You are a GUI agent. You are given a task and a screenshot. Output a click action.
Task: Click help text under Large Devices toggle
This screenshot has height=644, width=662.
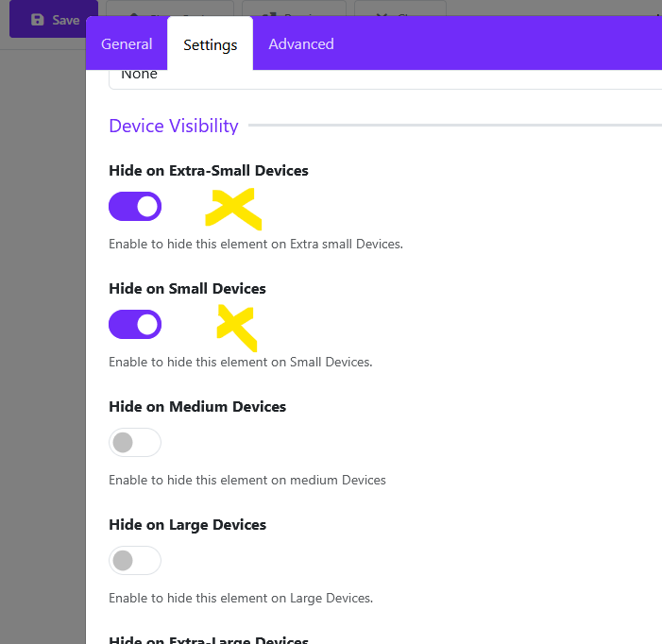(241, 598)
